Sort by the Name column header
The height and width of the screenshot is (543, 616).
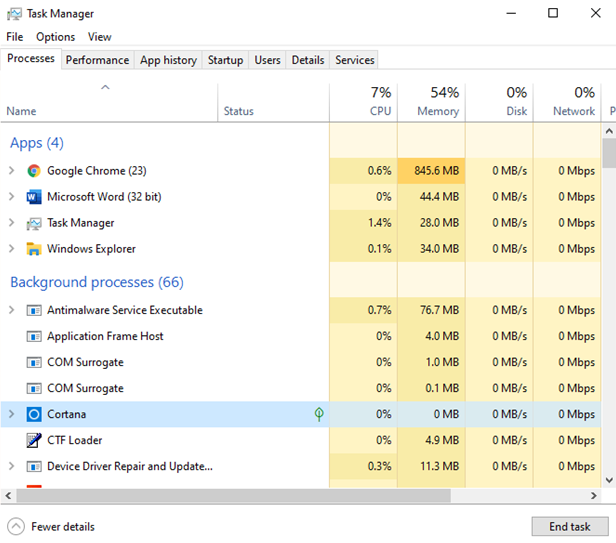tap(109, 102)
